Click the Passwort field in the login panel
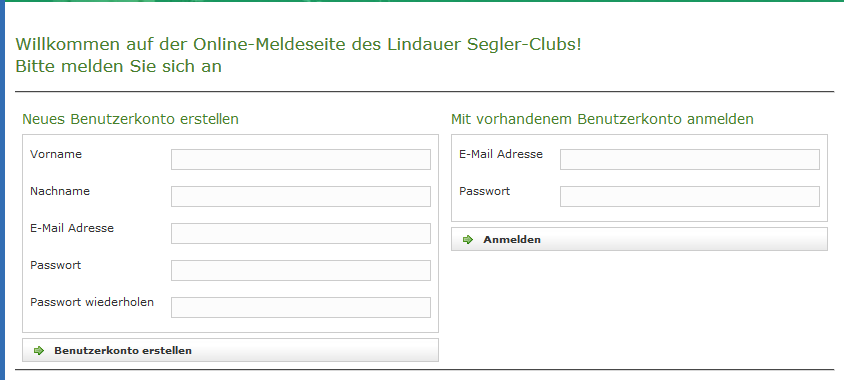The height and width of the screenshot is (380, 844). click(690, 196)
